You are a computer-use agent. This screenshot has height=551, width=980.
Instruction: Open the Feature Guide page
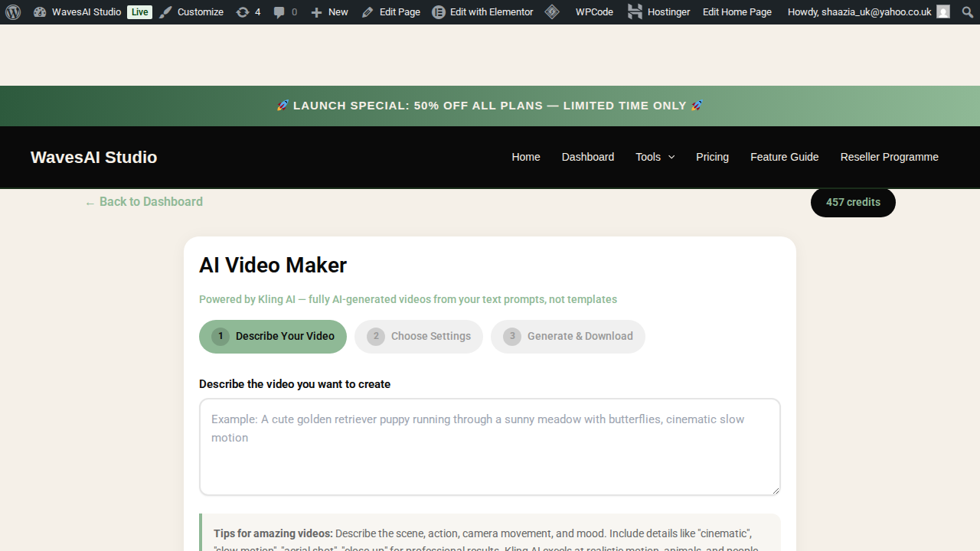click(785, 157)
